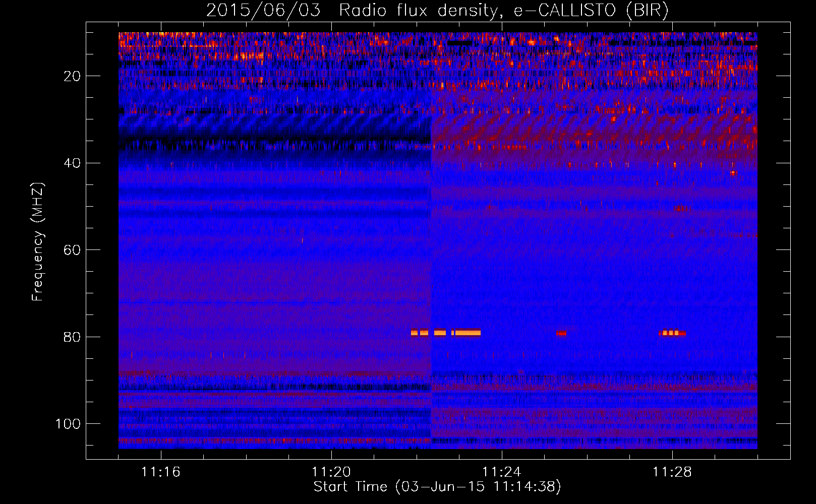The image size is (816, 504).
Task: Click the "80" frequency tick label
Action: 72,337
